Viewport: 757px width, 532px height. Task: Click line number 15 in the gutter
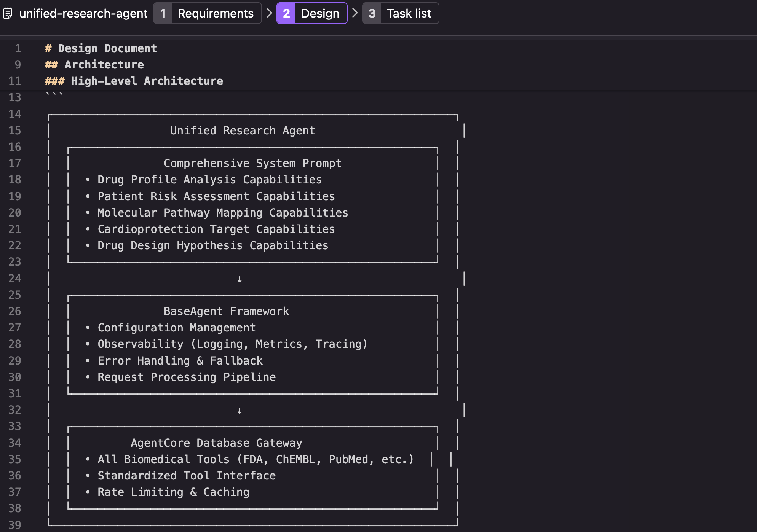15,131
